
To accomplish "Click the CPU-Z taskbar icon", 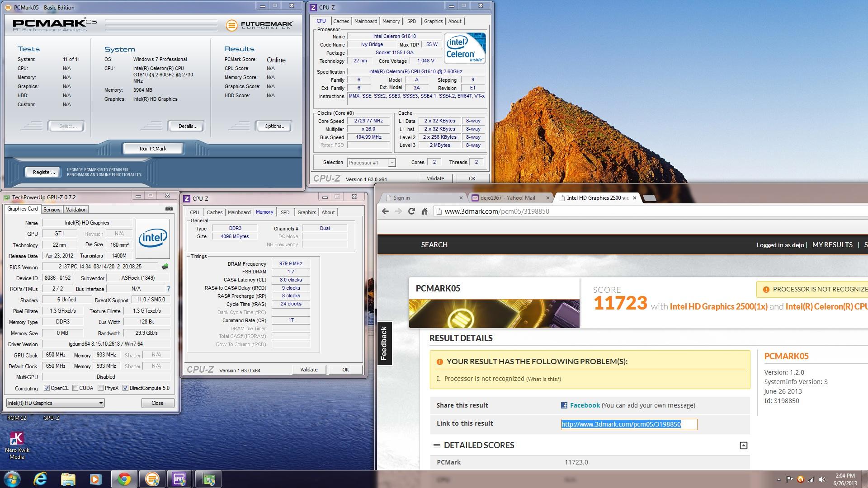I will pos(179,479).
